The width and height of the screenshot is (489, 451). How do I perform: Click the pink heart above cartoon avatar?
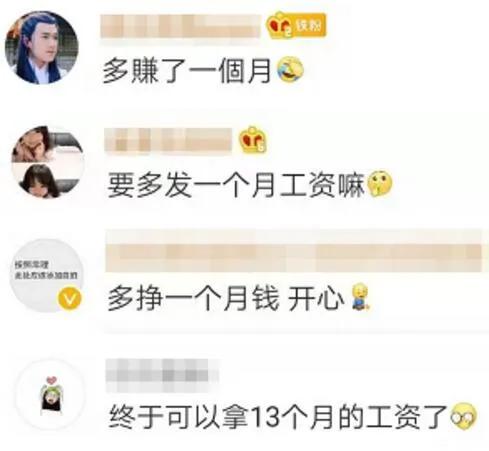[51, 380]
